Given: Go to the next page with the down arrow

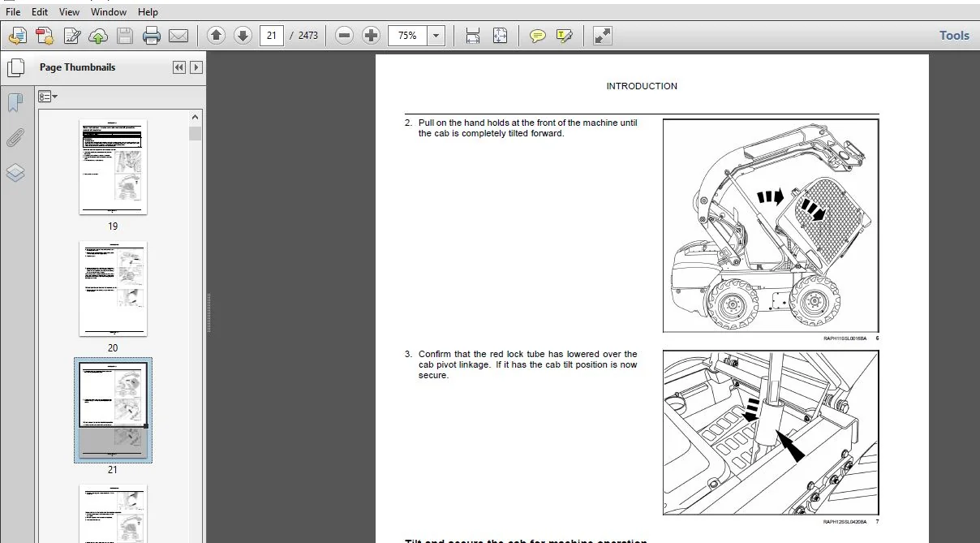Looking at the screenshot, I should 243,36.
